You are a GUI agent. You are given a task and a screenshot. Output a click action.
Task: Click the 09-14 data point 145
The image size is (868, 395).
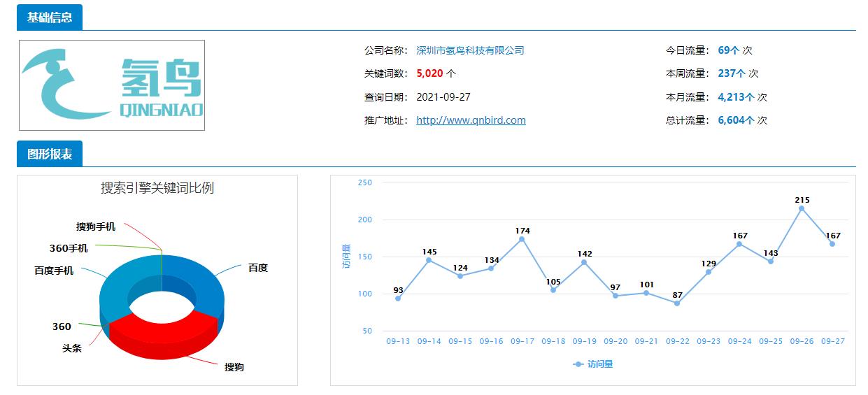(x=429, y=260)
